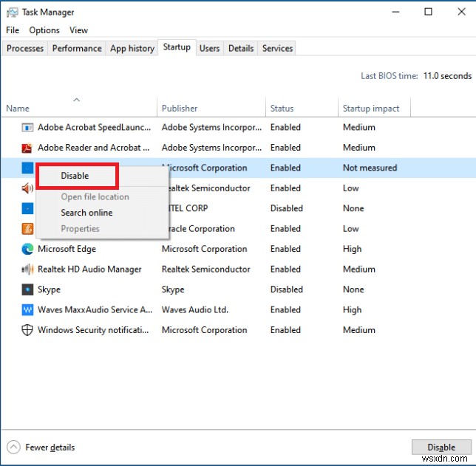Click Open file location in context menu
Viewport: 476px width, 466px height.
click(x=95, y=197)
